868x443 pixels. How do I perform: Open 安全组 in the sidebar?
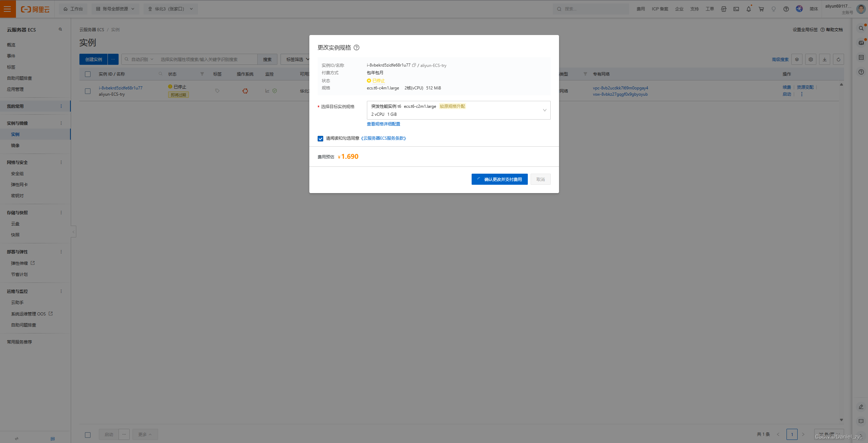17,174
